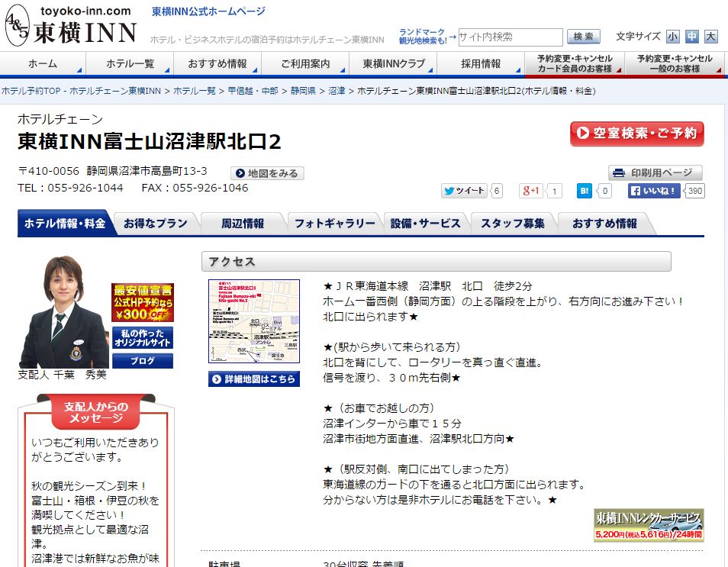
Task: Click the Hatena B! bookmark button
Action: tap(584, 191)
